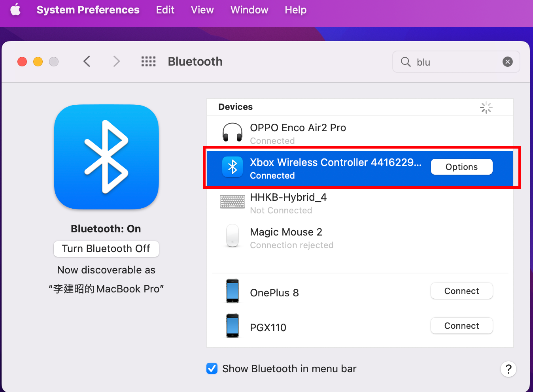Select the Magic Mouse 2 device icon
533x392 pixels.
[x=232, y=236]
